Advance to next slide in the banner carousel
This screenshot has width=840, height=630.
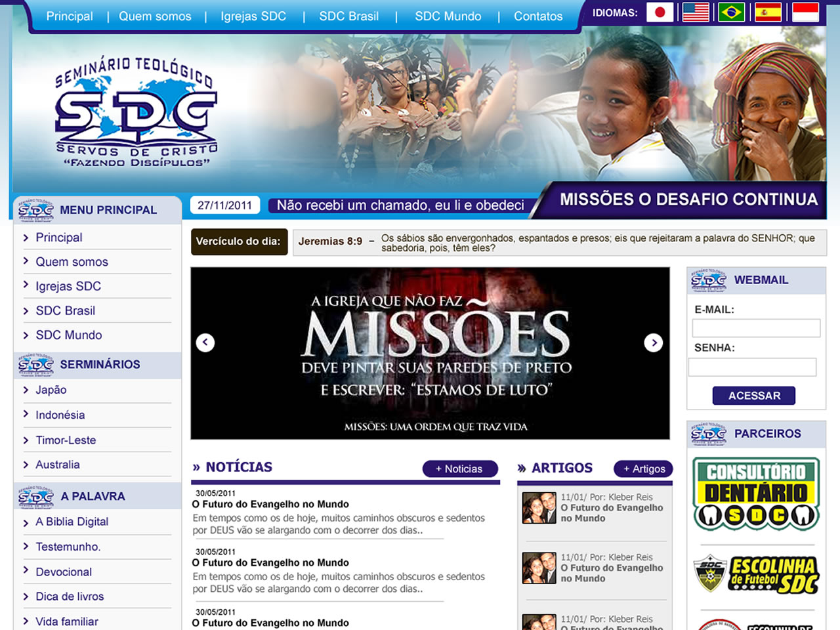(x=654, y=343)
